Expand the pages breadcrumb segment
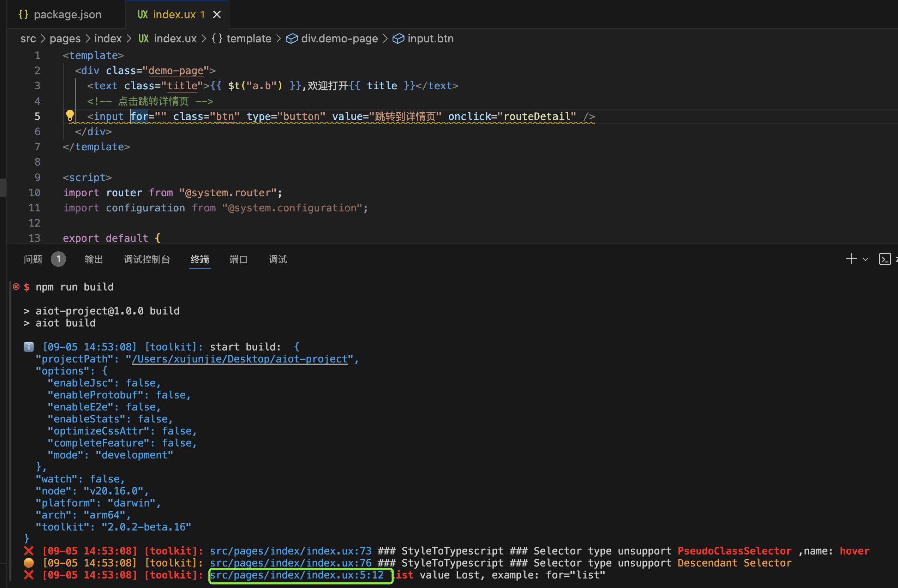The width and height of the screenshot is (898, 588). (x=65, y=39)
